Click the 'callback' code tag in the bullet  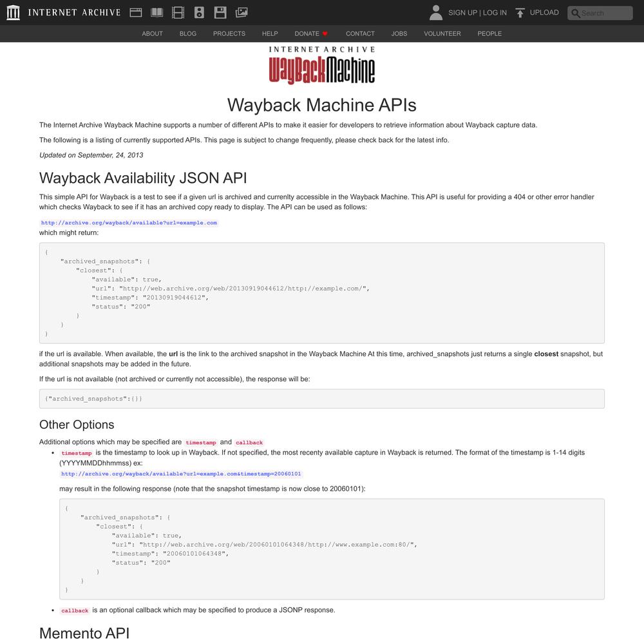point(75,611)
